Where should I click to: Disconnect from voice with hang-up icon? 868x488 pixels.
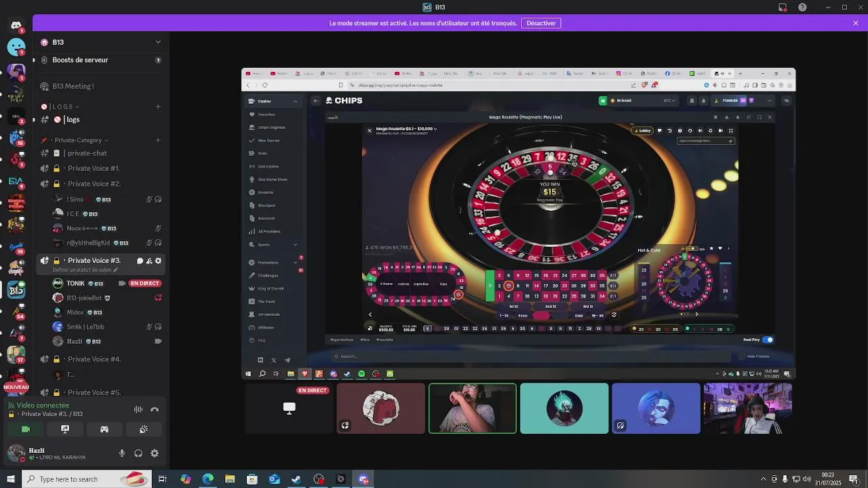(155, 409)
